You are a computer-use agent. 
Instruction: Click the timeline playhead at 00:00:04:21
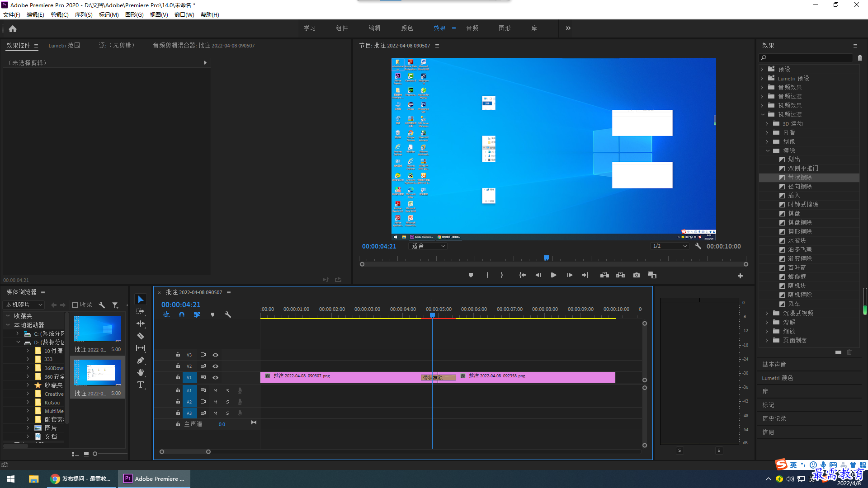tap(432, 315)
